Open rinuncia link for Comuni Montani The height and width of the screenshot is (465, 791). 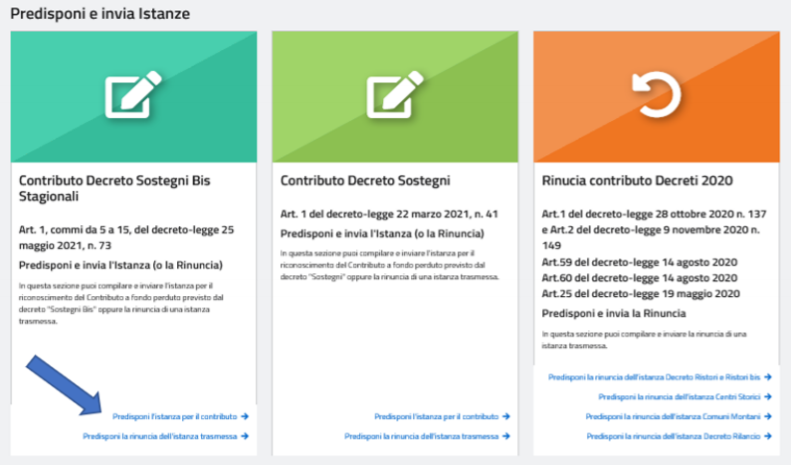(x=673, y=417)
